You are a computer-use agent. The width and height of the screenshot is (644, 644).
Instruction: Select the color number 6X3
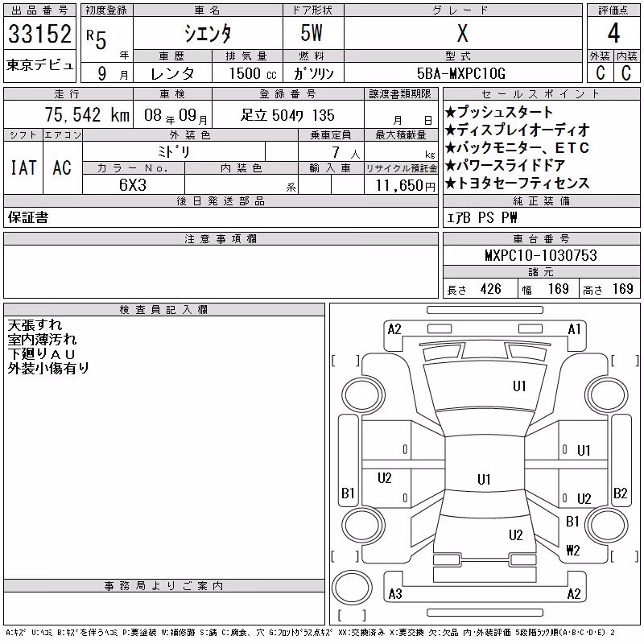pyautogui.click(x=133, y=185)
